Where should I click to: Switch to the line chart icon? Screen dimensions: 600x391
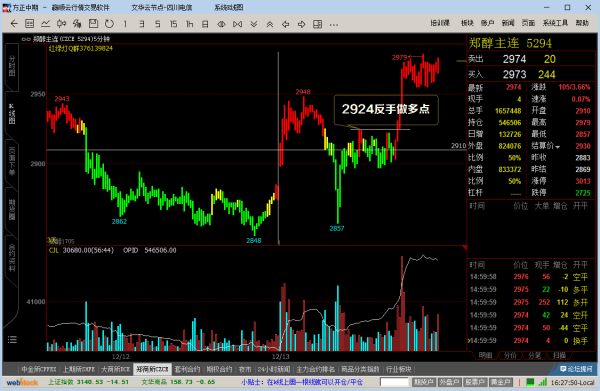point(46,24)
